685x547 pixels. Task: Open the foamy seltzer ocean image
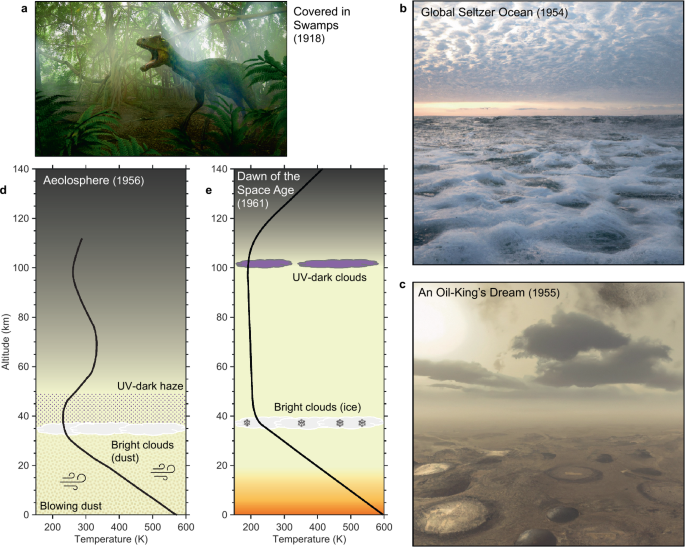(x=548, y=133)
